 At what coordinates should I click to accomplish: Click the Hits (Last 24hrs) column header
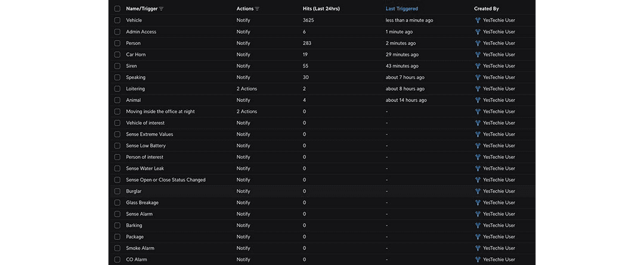click(x=321, y=8)
